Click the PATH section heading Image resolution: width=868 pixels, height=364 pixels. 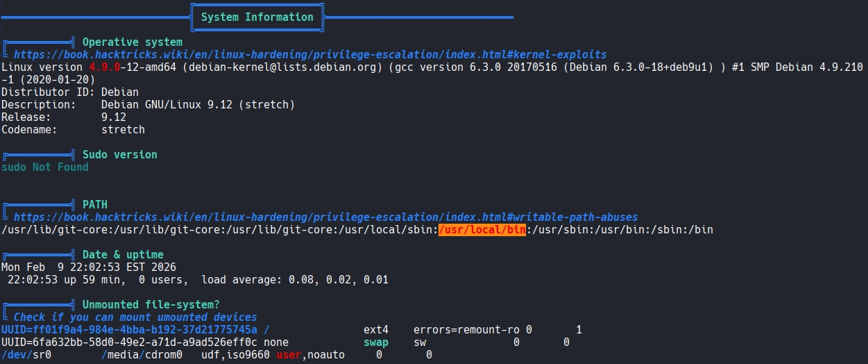95,204
